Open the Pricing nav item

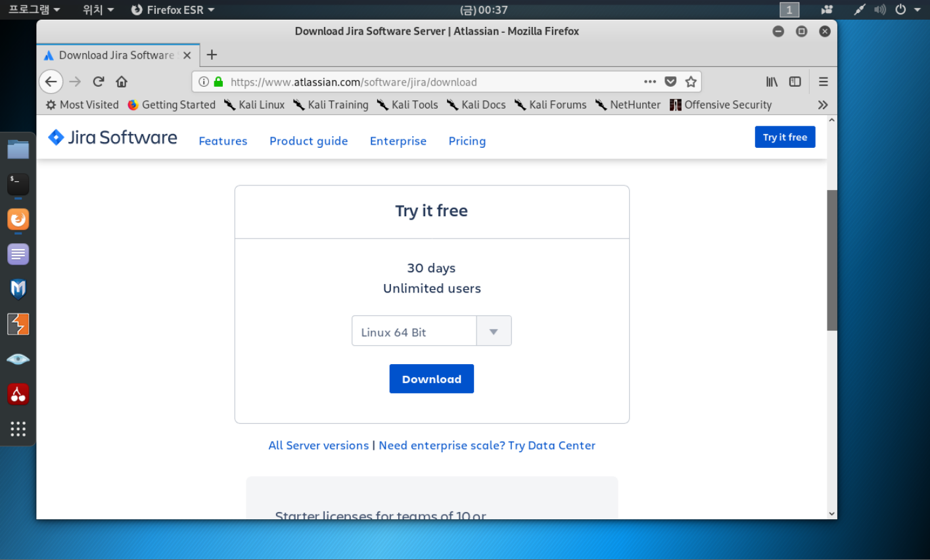pyautogui.click(x=467, y=141)
